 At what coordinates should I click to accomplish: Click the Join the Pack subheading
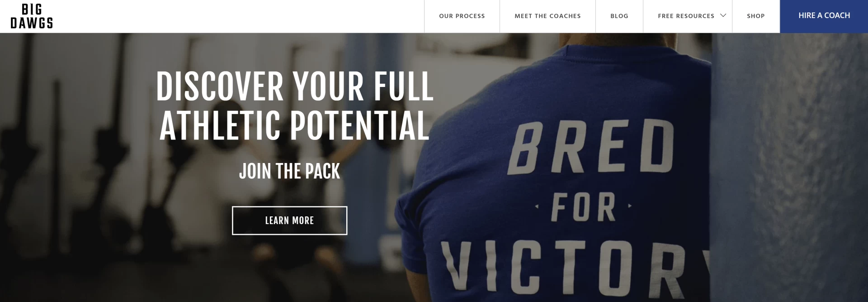click(x=289, y=171)
